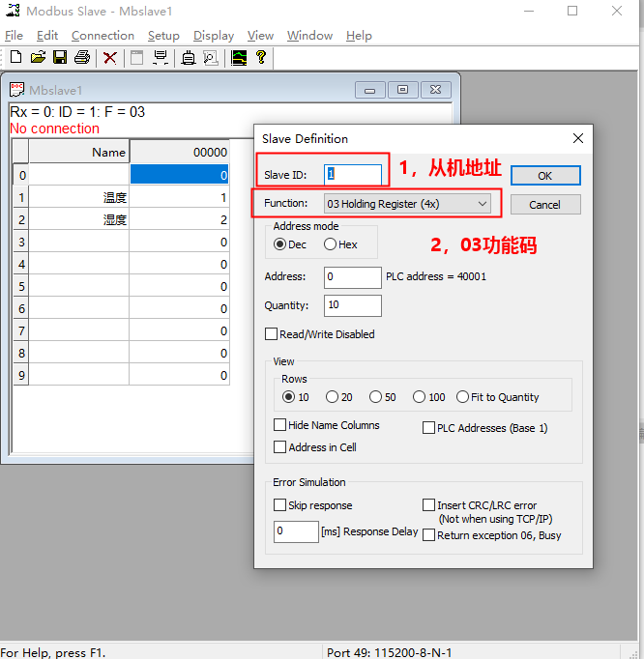644x659 pixels.
Task: Click the red X disconnect icon
Action: point(110,58)
